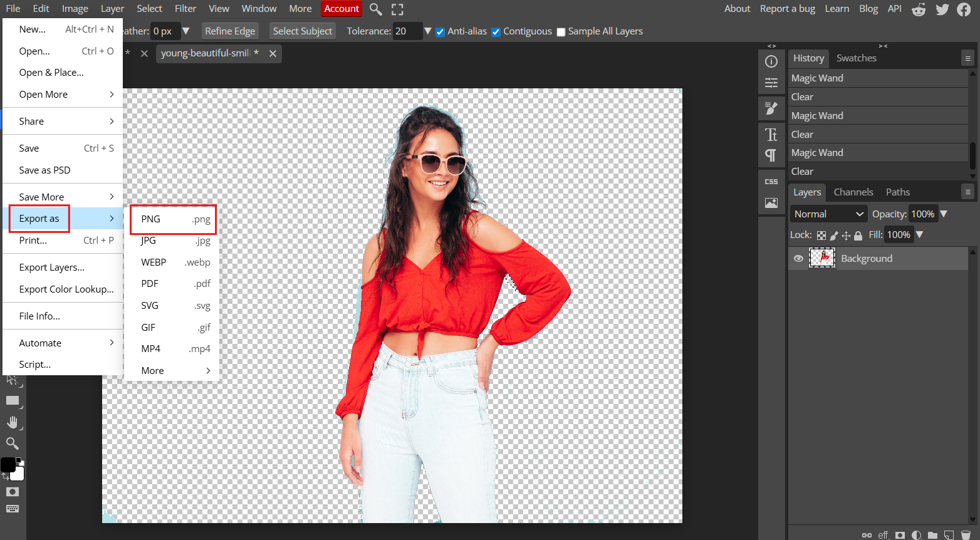Delete the layer with the trash icon
The width and height of the screenshot is (980, 540).
click(966, 534)
